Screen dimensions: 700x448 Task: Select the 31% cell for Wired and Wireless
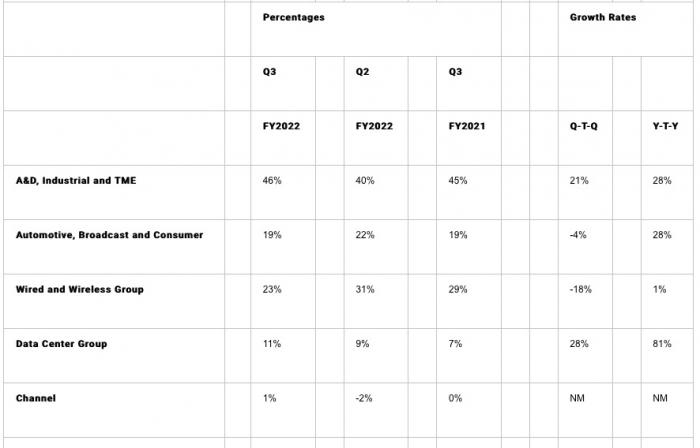click(365, 290)
